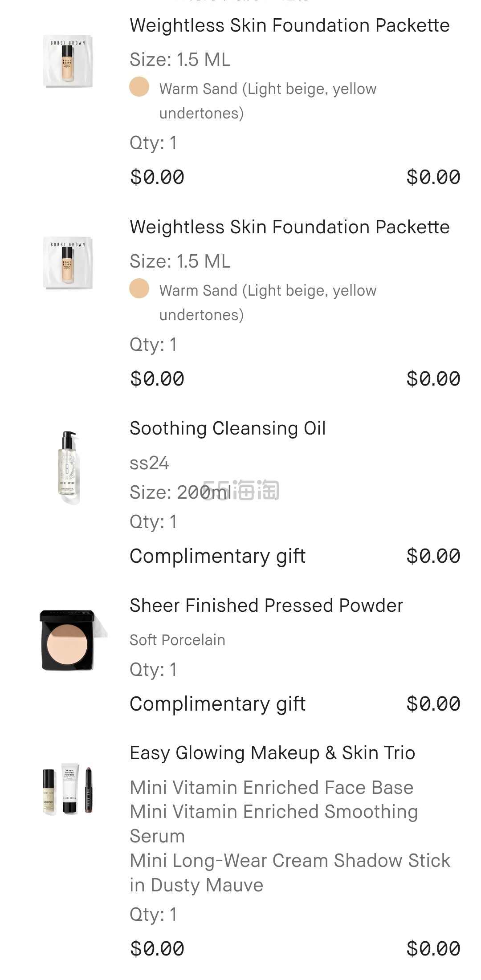The height and width of the screenshot is (980, 481).
Task: Select the Easy Glowing Makeup & Skin Trio title
Action: point(272,753)
